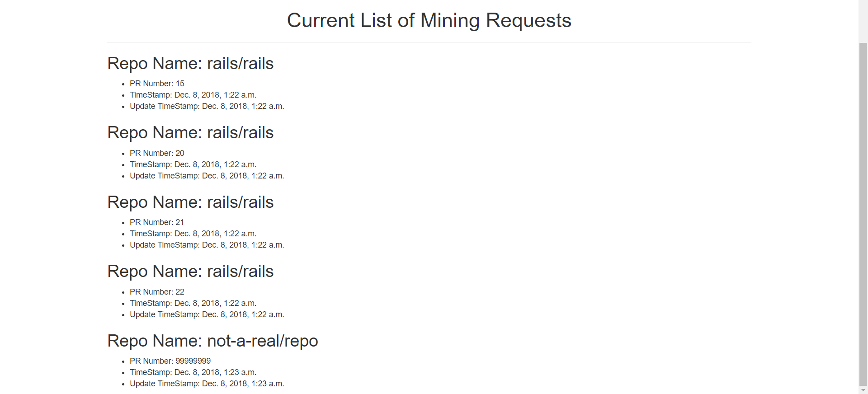Screen dimensions: 868x394
Task: Click the Update TimeStamp 1:23 a.m. line
Action: tap(207, 384)
